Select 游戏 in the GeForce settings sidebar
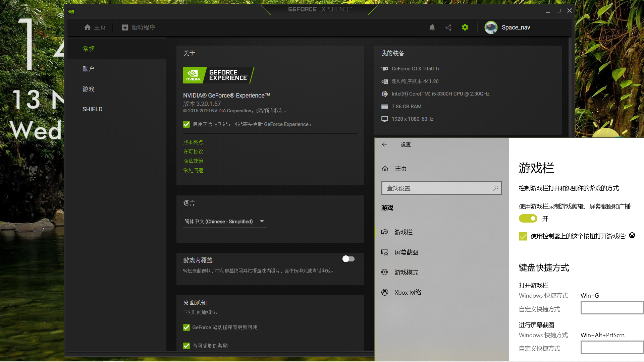The height and width of the screenshot is (362, 644). tap(117, 89)
